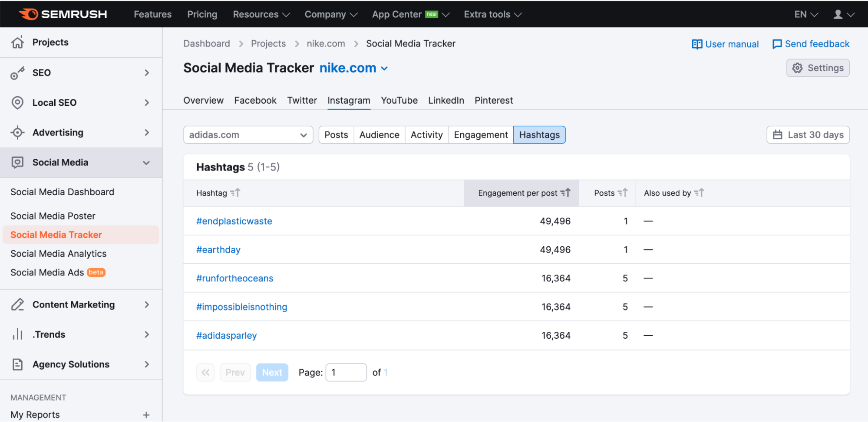Open the App Center menu
This screenshot has height=422, width=868.
pos(410,14)
